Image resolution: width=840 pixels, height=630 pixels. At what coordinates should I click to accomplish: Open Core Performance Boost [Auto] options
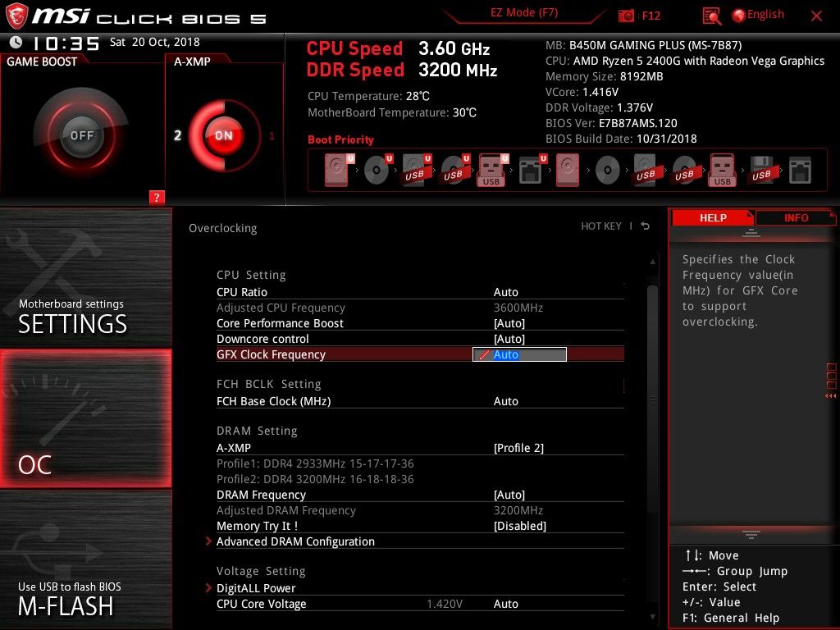click(x=509, y=323)
